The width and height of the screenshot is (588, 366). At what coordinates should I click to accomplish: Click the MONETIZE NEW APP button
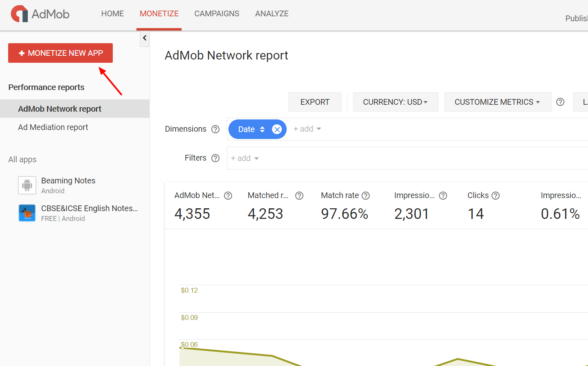[x=60, y=53]
